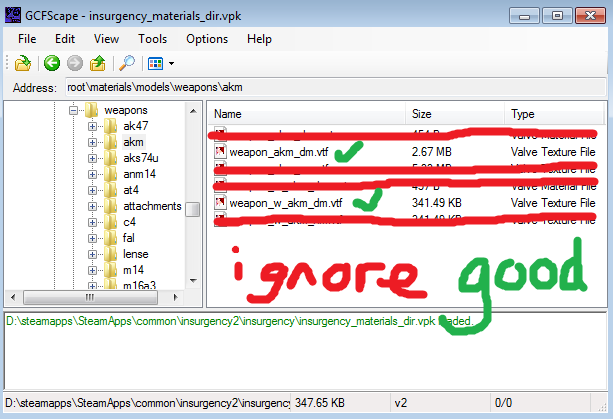Expand the c4 folder node
The height and width of the screenshot is (419, 613).
pyautogui.click(x=92, y=222)
